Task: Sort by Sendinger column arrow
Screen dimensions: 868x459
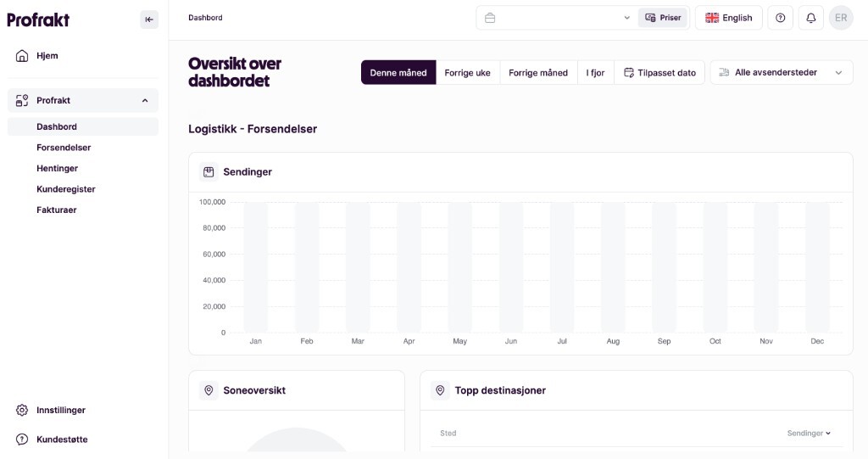Action: point(828,434)
